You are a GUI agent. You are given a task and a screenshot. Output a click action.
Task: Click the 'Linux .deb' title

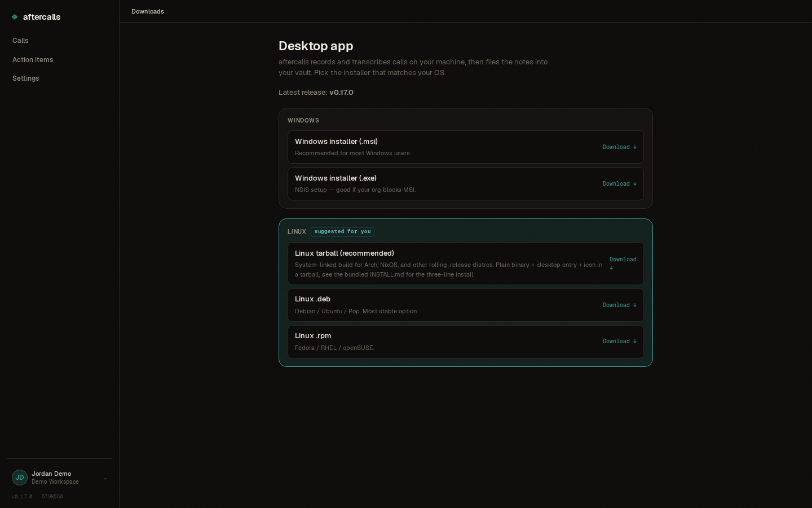point(312,299)
